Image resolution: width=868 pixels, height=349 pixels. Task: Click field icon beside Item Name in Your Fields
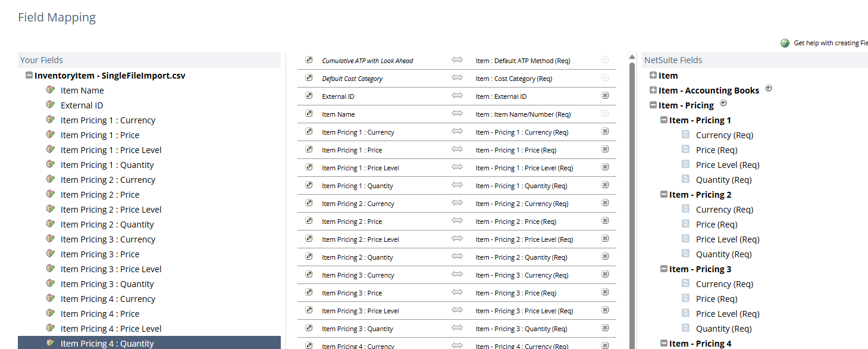(51, 90)
